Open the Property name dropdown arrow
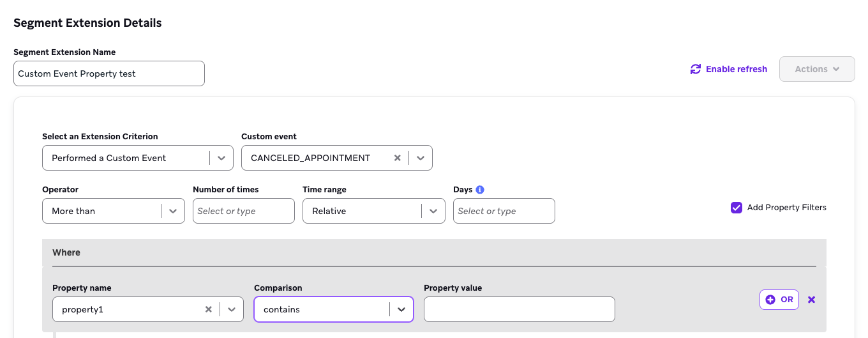 pos(231,309)
